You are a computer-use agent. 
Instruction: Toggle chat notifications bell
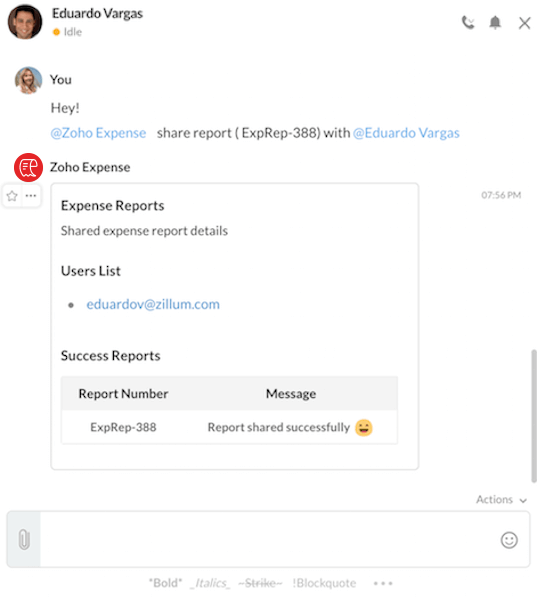point(495,23)
